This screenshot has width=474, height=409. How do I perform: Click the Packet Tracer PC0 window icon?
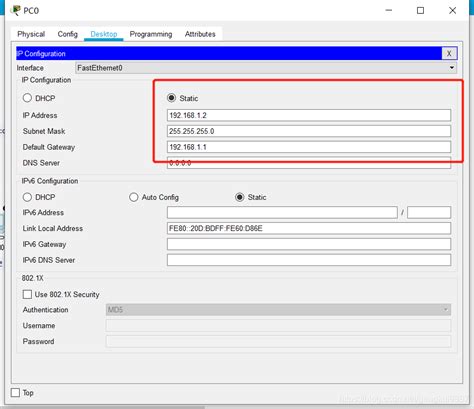pos(15,10)
